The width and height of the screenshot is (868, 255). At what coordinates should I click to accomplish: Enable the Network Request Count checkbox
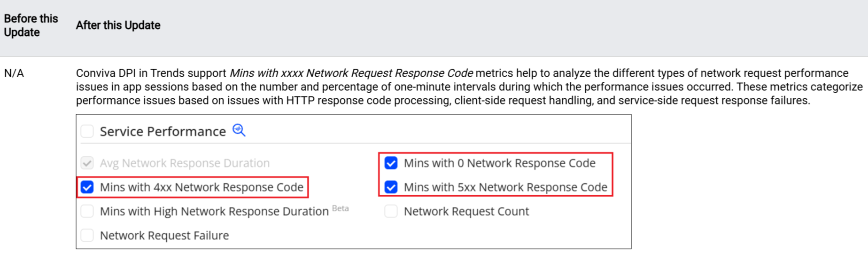click(x=391, y=211)
